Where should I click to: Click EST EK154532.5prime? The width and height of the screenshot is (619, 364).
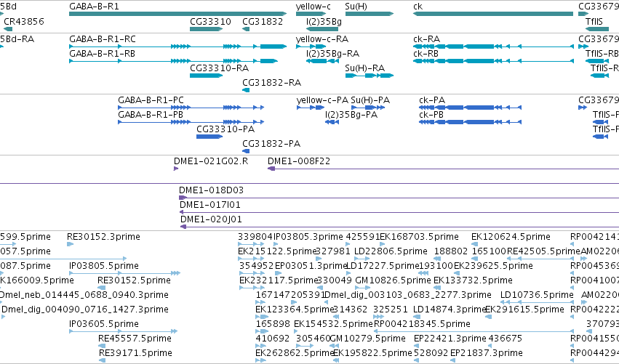tap(334, 325)
